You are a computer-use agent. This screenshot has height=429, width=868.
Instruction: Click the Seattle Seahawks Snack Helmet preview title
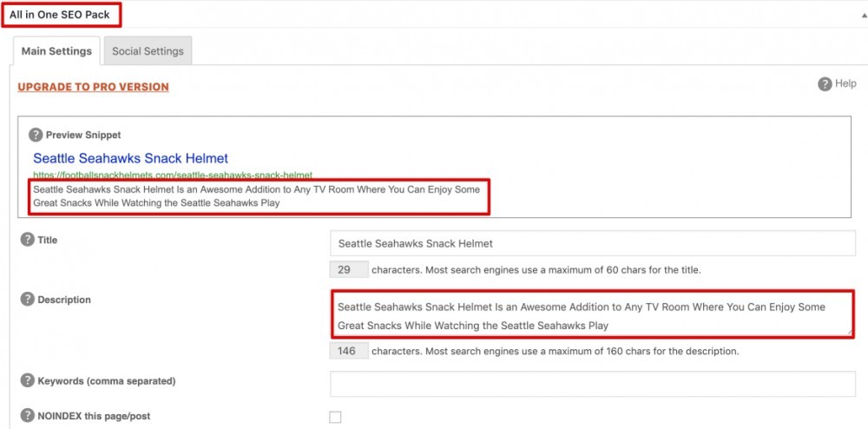pos(131,158)
